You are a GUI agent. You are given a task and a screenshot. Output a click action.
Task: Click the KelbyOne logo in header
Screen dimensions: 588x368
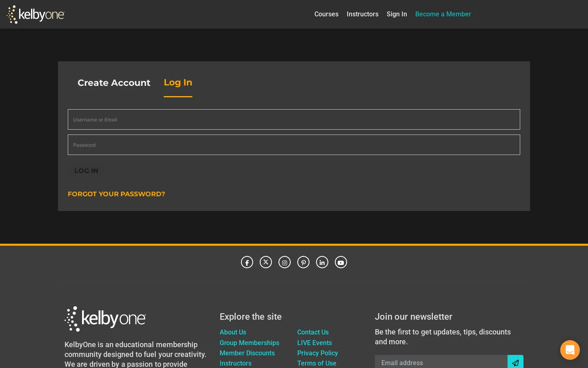pyautogui.click(x=36, y=14)
